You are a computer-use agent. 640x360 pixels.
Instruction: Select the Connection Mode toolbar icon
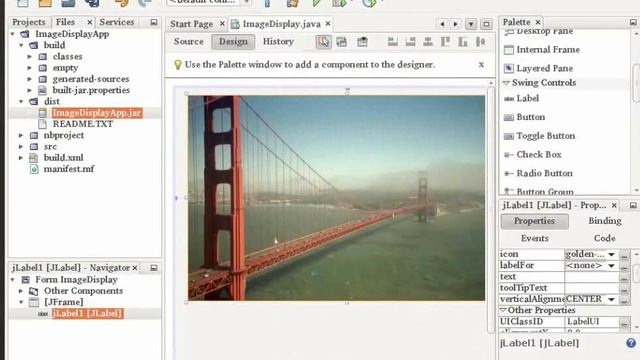click(x=342, y=42)
